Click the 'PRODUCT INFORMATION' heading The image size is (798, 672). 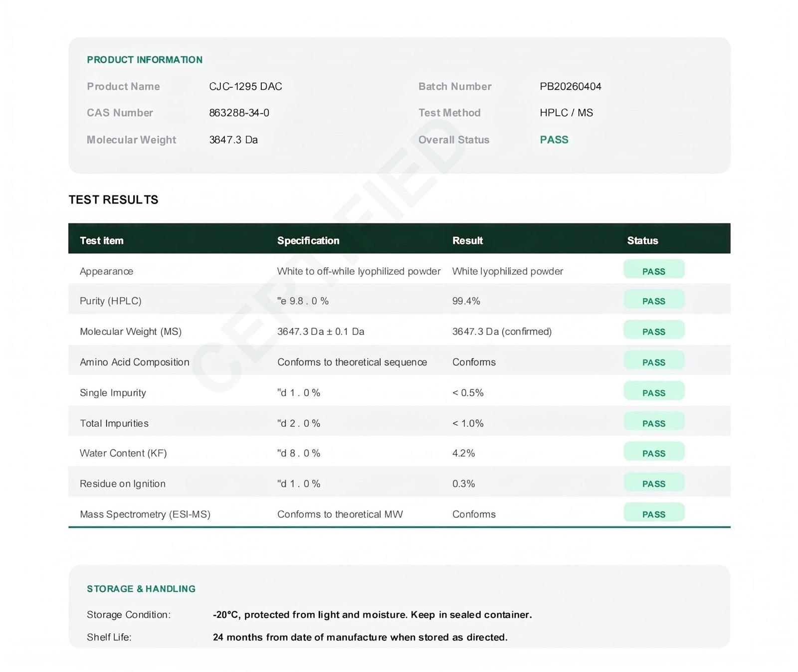[145, 60]
